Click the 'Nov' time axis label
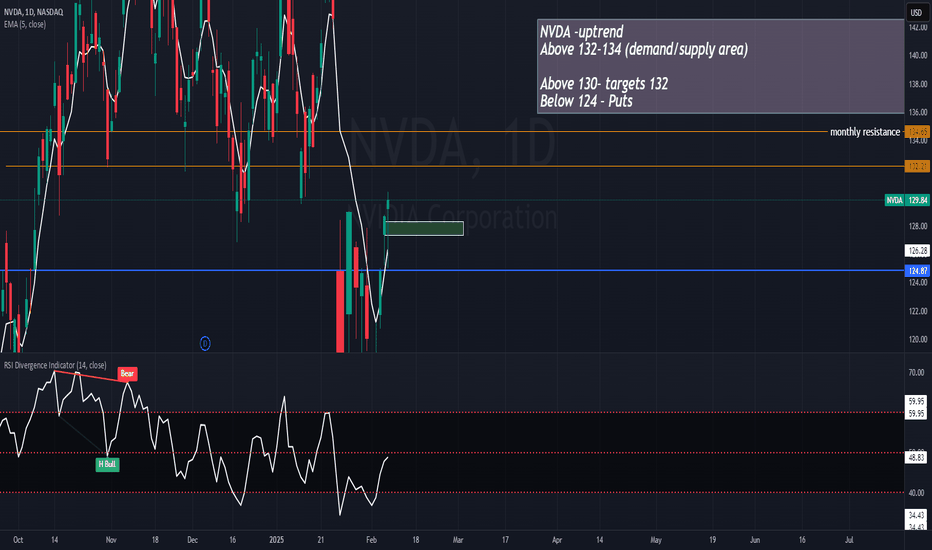932x550 pixels. (x=111, y=540)
